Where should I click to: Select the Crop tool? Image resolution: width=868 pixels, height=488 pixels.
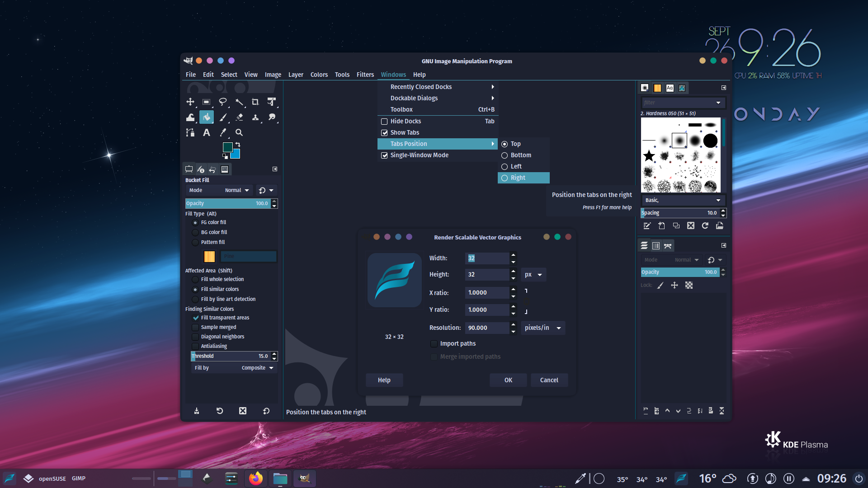pyautogui.click(x=255, y=102)
